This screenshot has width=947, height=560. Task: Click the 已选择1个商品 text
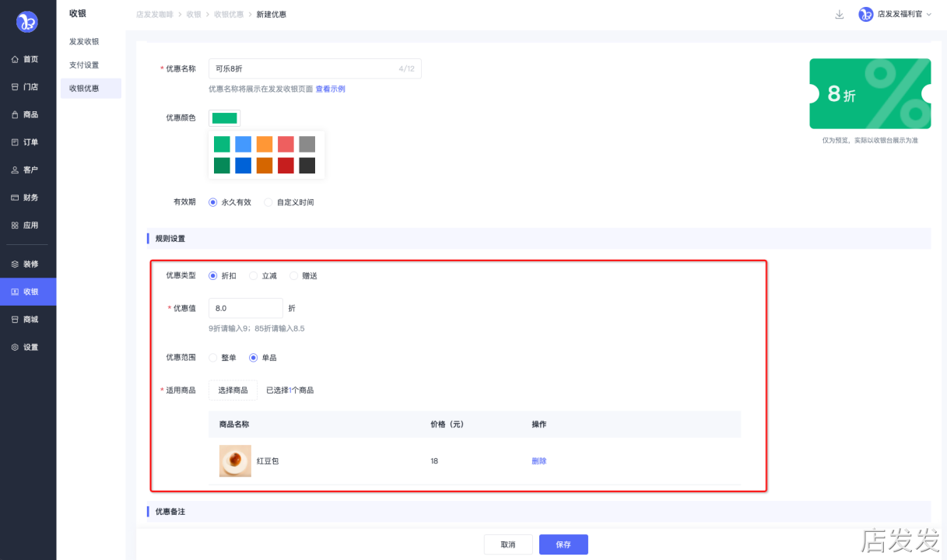click(x=289, y=390)
